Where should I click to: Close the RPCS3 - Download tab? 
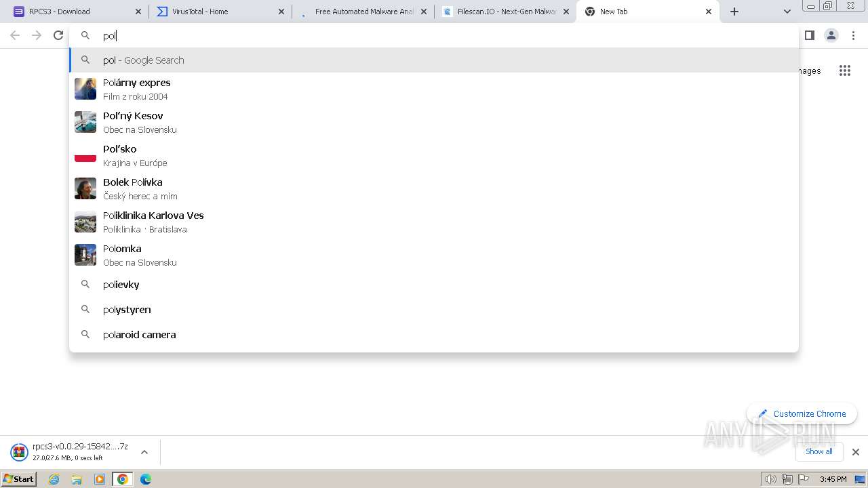[138, 12]
